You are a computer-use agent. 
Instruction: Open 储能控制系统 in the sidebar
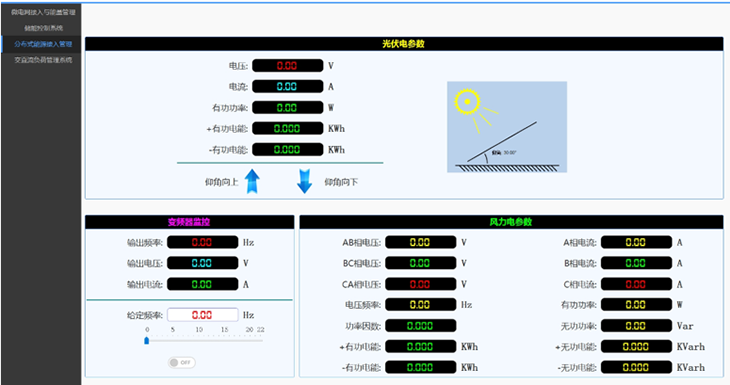[43, 28]
